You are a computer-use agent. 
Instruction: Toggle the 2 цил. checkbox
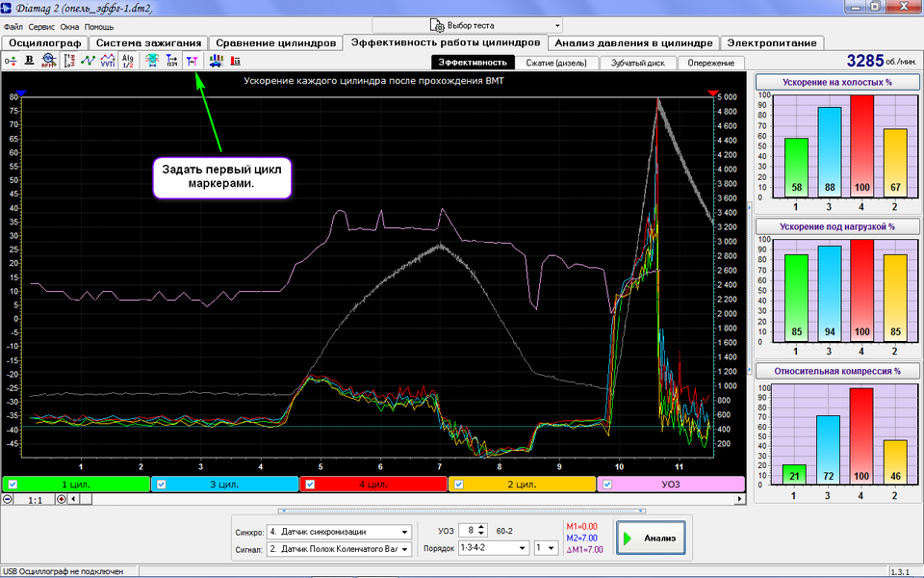(458, 485)
